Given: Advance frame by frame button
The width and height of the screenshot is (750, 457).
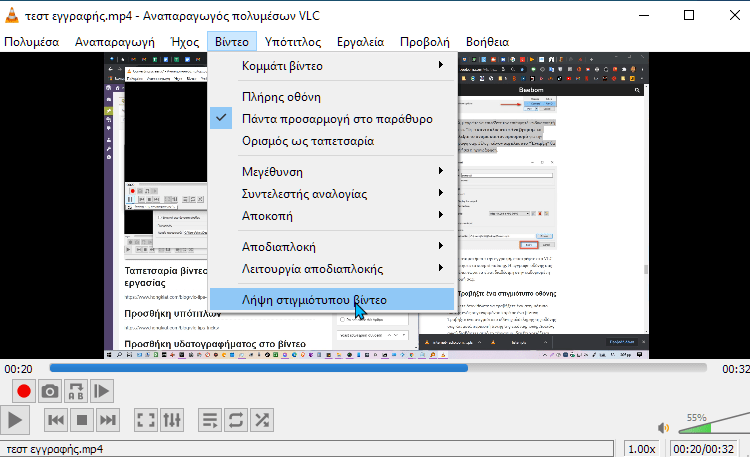Looking at the screenshot, I should pyautogui.click(x=102, y=391).
